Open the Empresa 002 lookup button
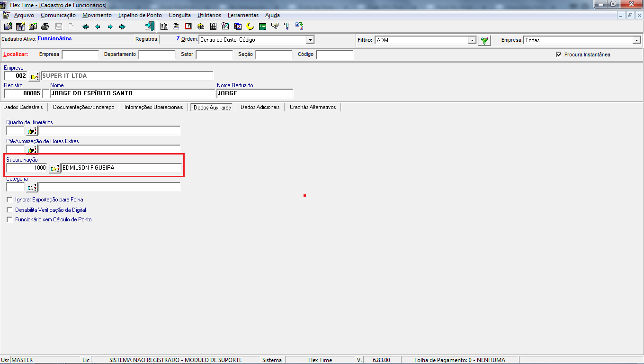 click(35, 76)
